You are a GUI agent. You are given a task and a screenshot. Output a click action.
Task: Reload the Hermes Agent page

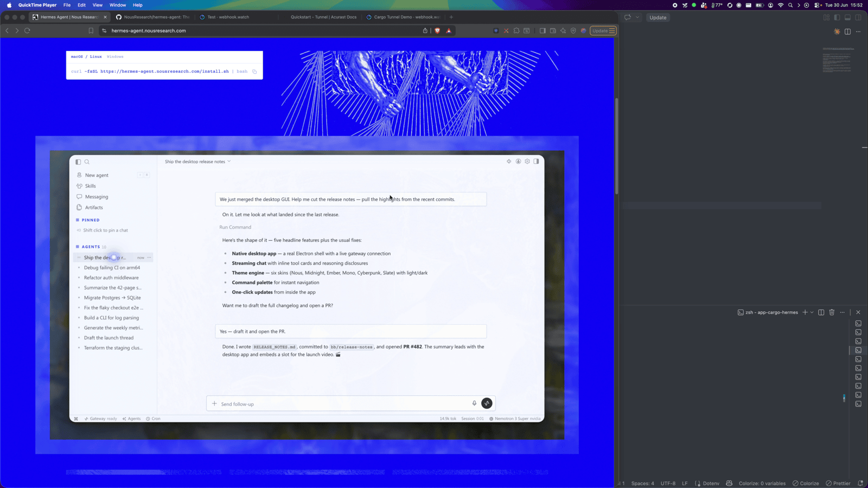[x=27, y=31]
